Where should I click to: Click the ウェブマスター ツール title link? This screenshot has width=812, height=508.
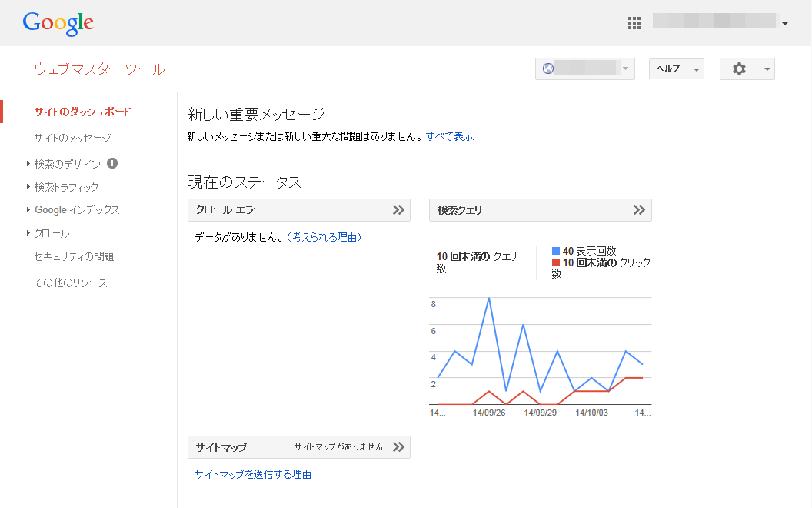(99, 69)
